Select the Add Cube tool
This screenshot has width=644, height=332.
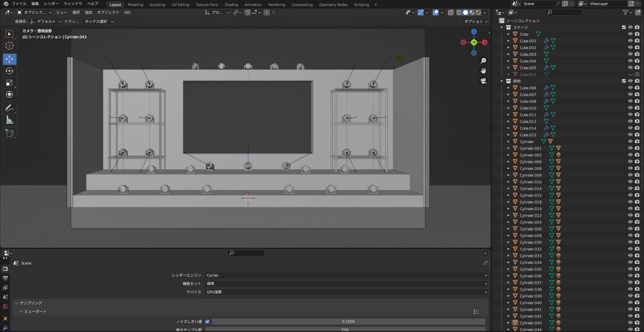coord(10,133)
